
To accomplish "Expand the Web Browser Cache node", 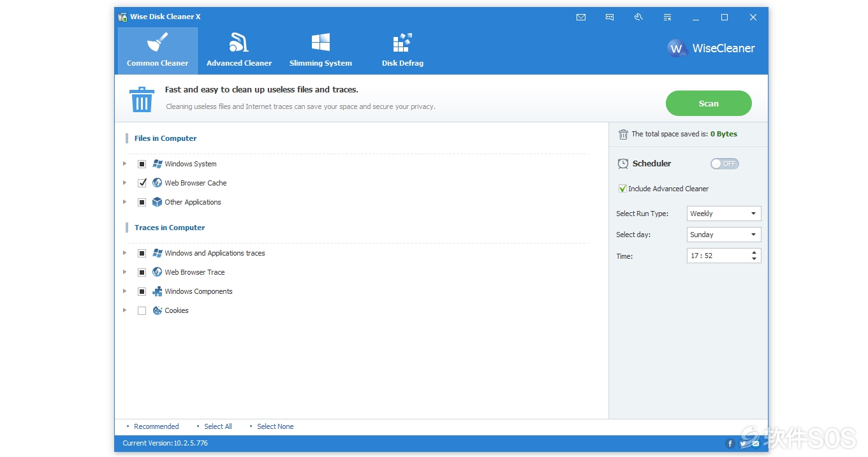I will 125,183.
